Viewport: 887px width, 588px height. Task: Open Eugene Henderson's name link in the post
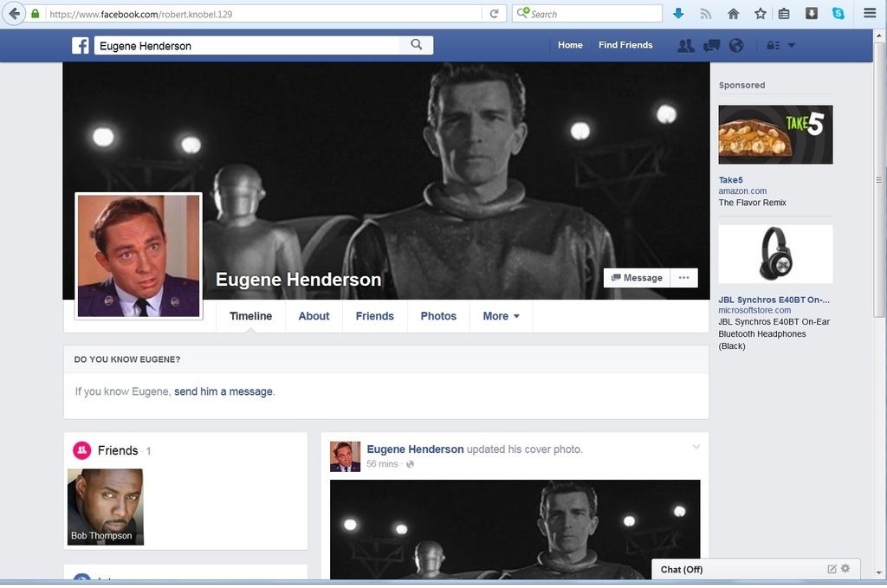[415, 449]
